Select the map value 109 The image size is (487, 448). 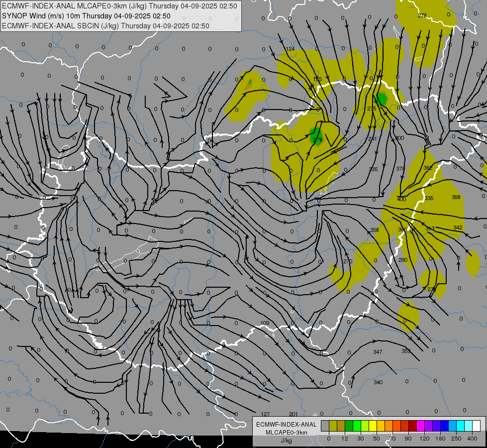pos(265,323)
